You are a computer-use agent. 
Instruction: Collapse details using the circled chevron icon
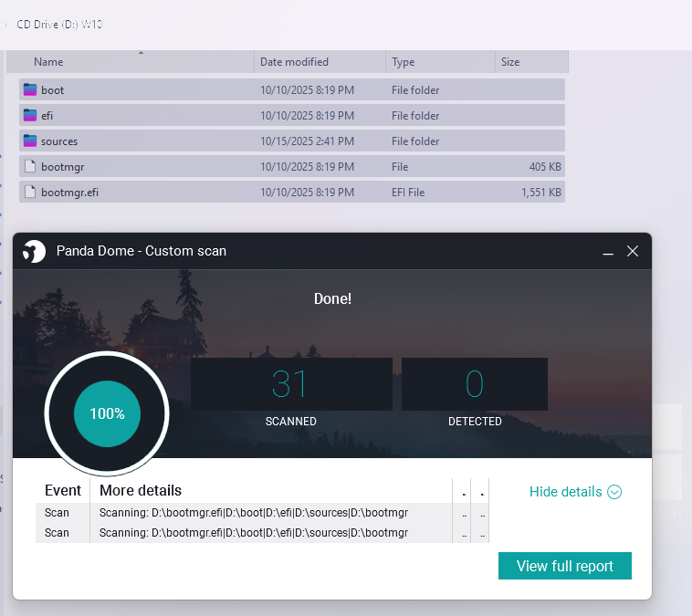[x=614, y=492]
